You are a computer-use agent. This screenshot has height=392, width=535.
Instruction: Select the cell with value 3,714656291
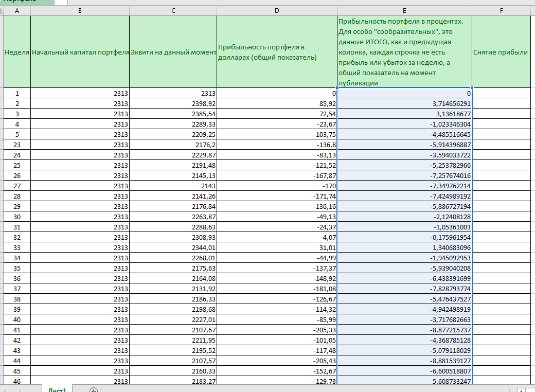[404, 103]
